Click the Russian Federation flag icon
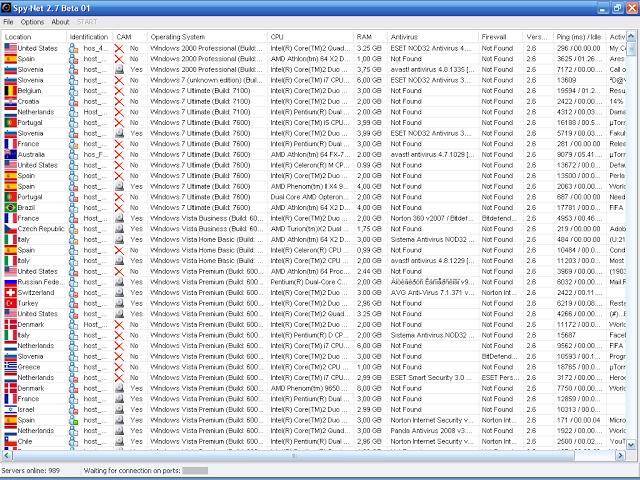Screen dimensions: 640x480 11,282
